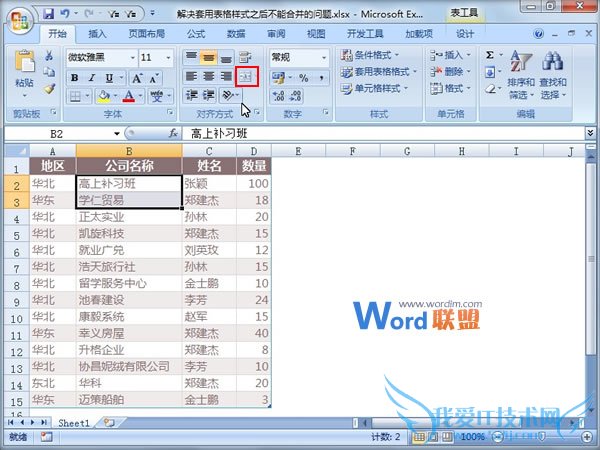This screenshot has width=600, height=450.
Task: Click the Clear eraser icon
Action: point(490,89)
